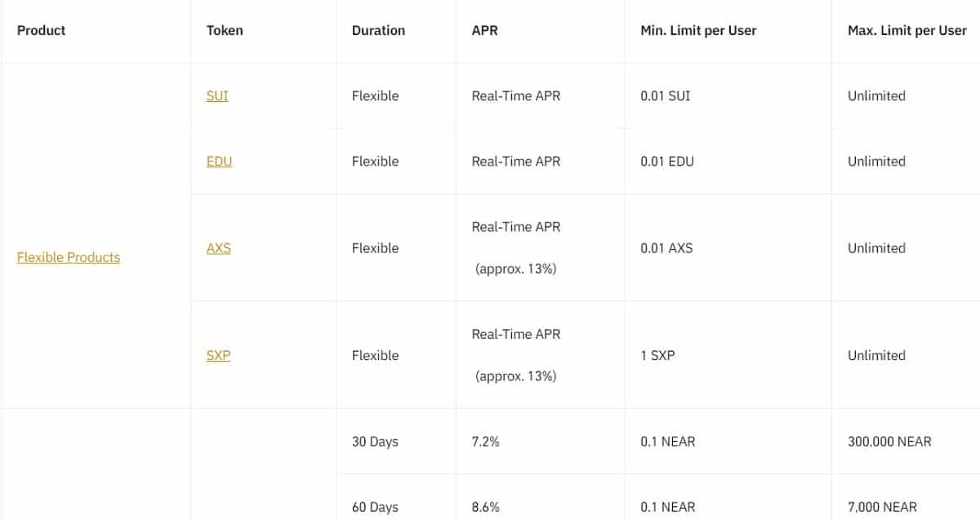Screen dimensions: 980x520
Task: Click the Min. Limit per User header
Action: [x=698, y=30]
